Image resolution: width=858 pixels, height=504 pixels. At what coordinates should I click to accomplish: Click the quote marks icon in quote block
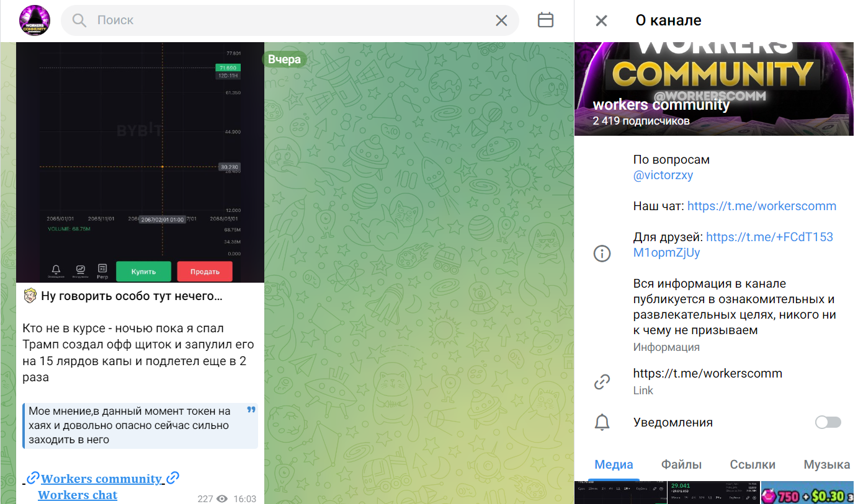coord(251,410)
